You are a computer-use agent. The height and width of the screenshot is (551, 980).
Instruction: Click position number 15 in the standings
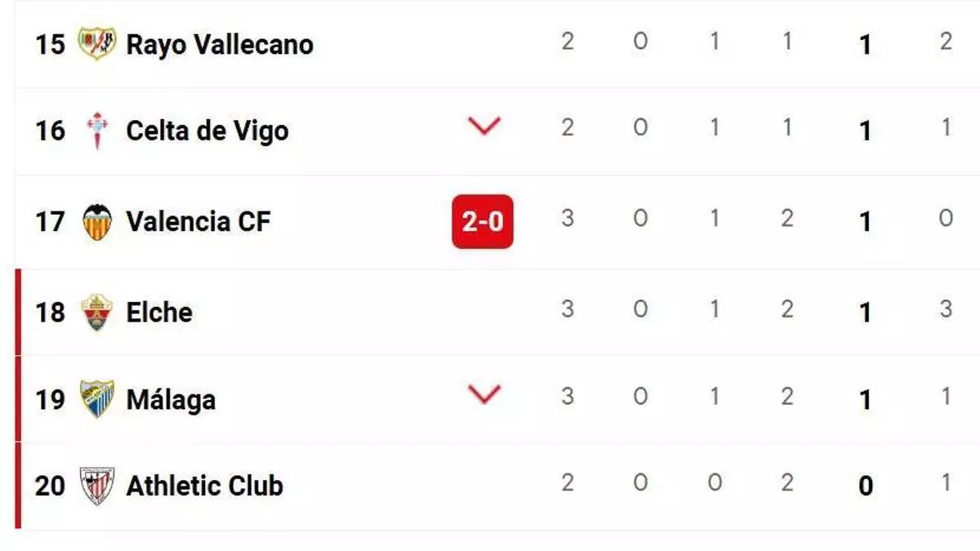click(49, 44)
